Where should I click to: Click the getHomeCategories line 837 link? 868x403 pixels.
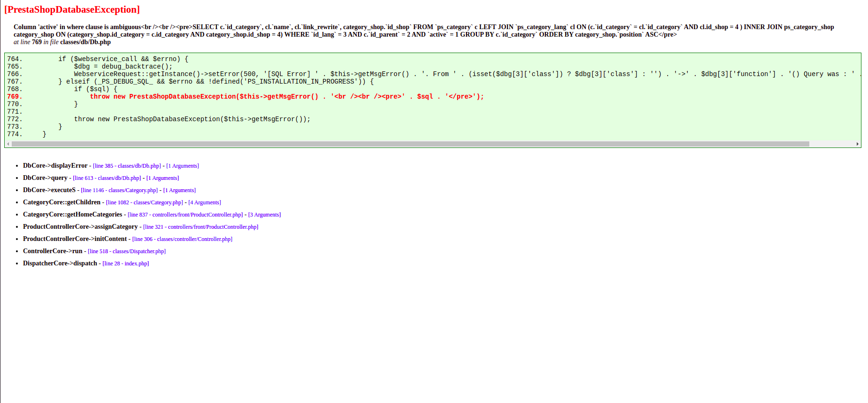point(185,215)
